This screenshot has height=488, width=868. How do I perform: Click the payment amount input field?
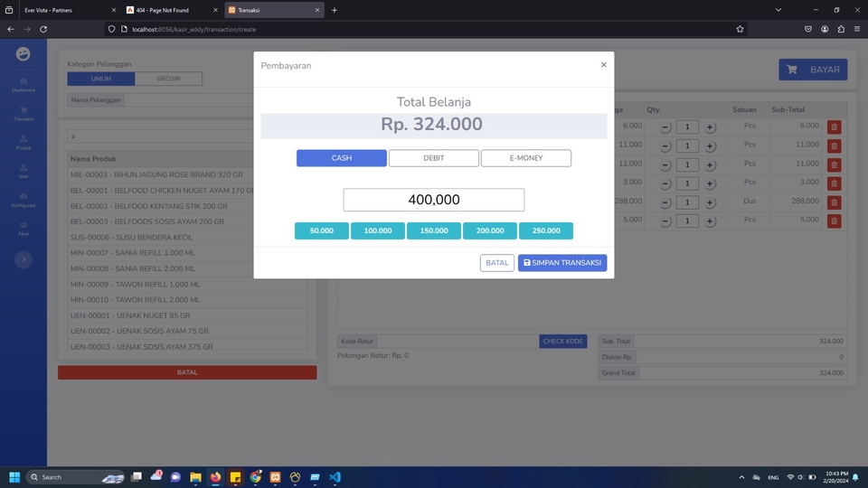click(x=433, y=200)
